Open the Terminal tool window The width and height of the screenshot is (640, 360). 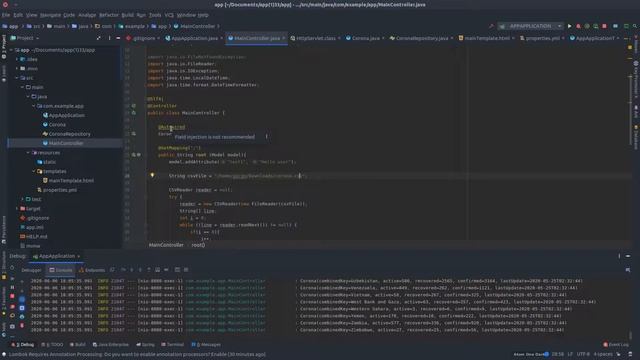click(173, 344)
